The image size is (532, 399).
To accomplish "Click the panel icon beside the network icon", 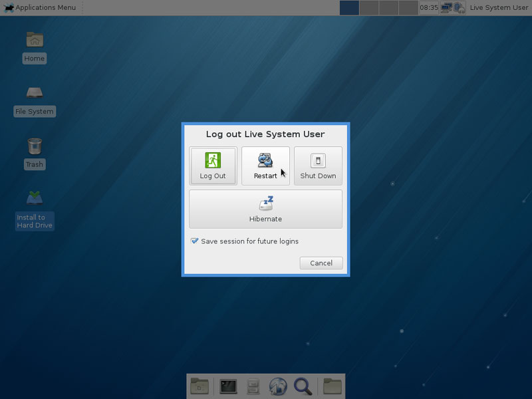I will [460, 7].
